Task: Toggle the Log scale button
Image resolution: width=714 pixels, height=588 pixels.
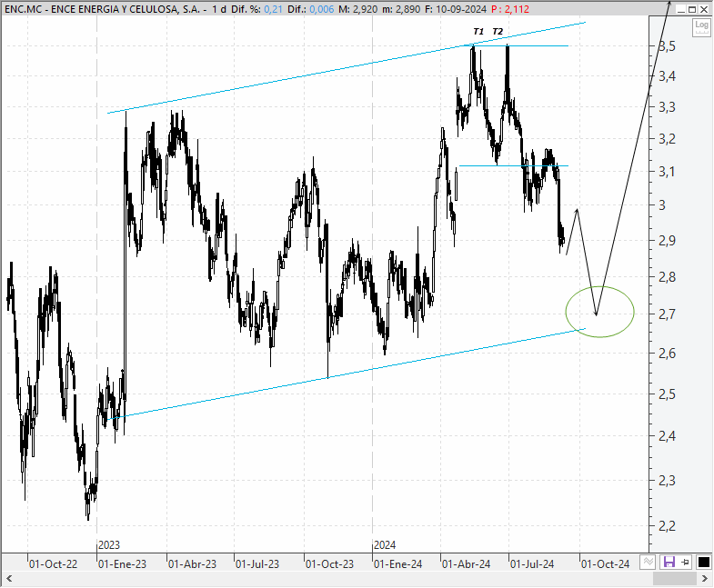Action: point(700,27)
